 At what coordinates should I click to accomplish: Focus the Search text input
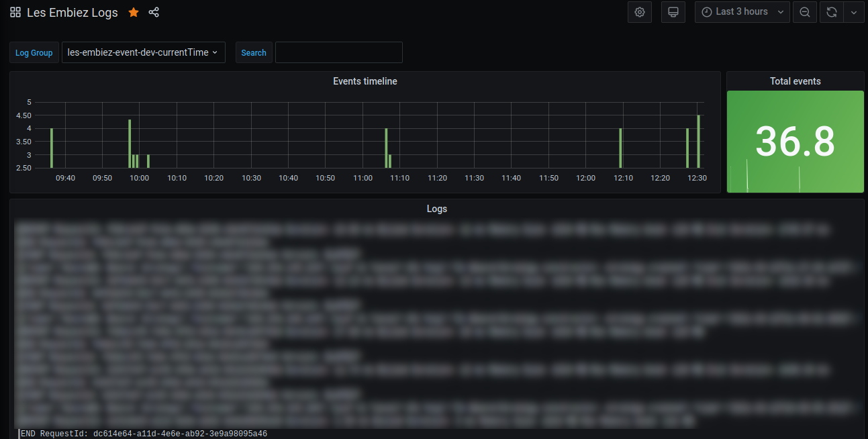(339, 52)
